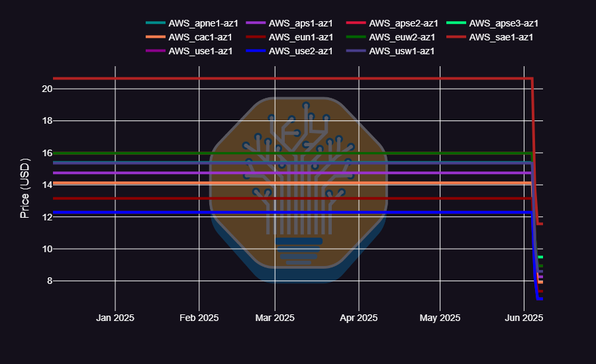Toggle AWS_usw1-az1 legend item
Viewport: 596px width, 364px height.
coord(390,51)
